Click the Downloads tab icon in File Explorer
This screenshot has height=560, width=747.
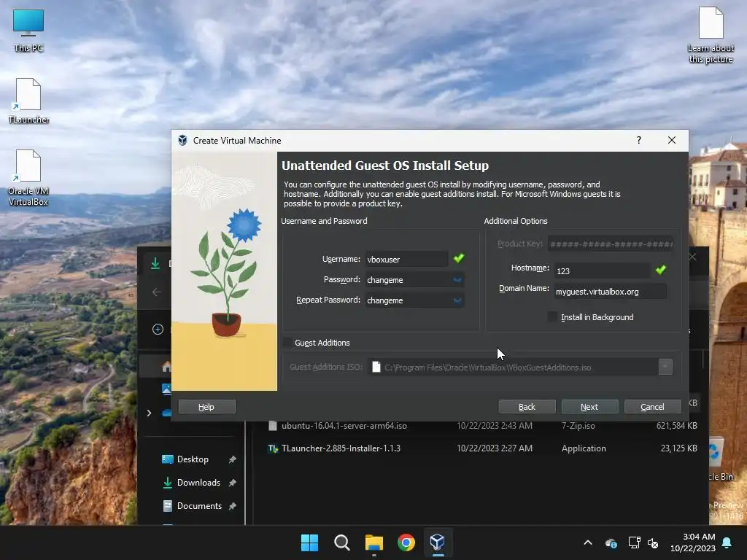155,263
